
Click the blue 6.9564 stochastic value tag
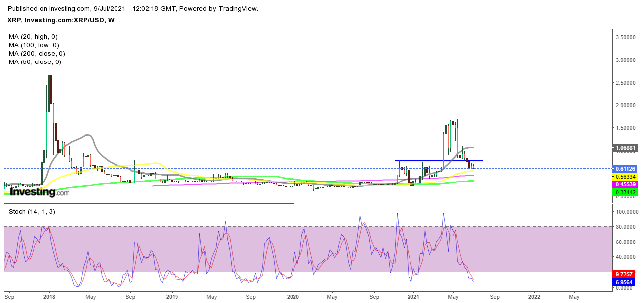(626, 282)
